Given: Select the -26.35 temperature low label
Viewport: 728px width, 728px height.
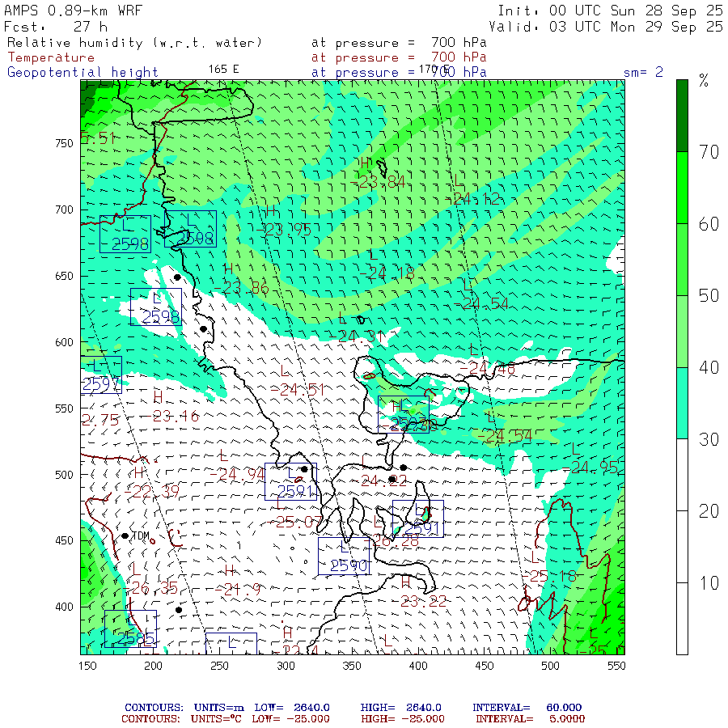Looking at the screenshot, I should coord(150,587).
